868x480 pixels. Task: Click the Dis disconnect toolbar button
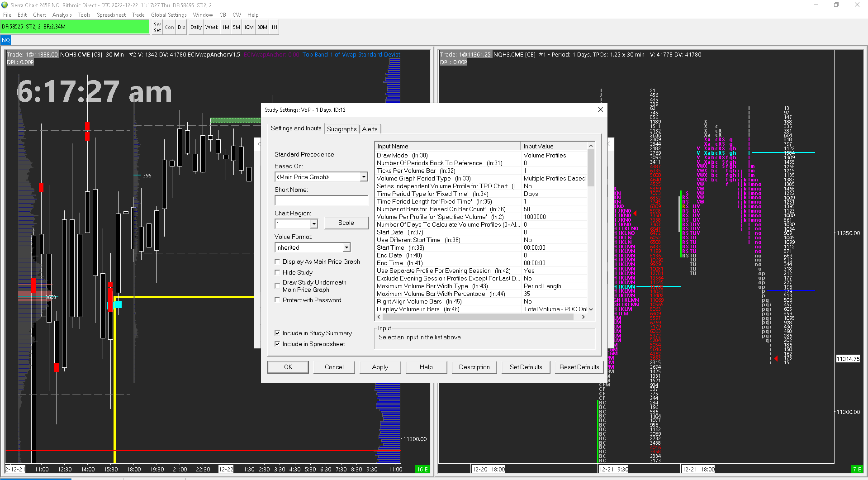[x=181, y=27]
